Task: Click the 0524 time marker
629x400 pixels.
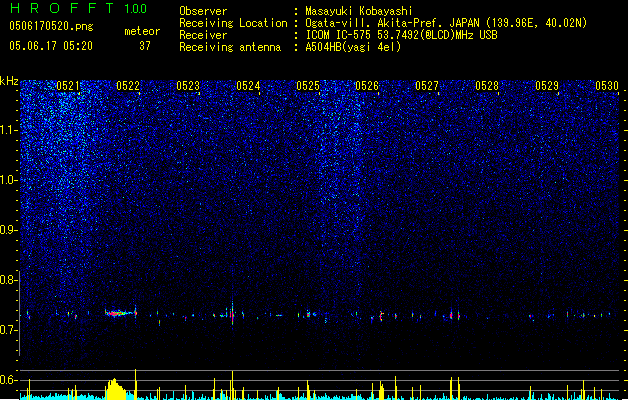Action: click(x=248, y=86)
